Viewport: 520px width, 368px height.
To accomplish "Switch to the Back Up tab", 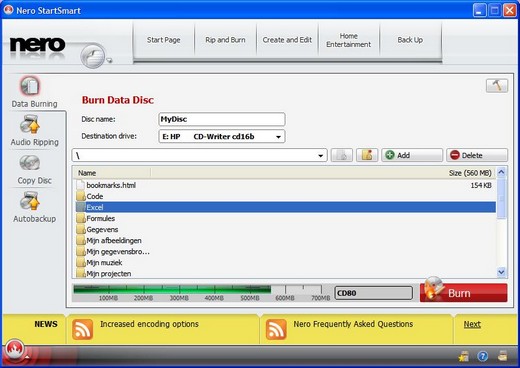I will [410, 40].
